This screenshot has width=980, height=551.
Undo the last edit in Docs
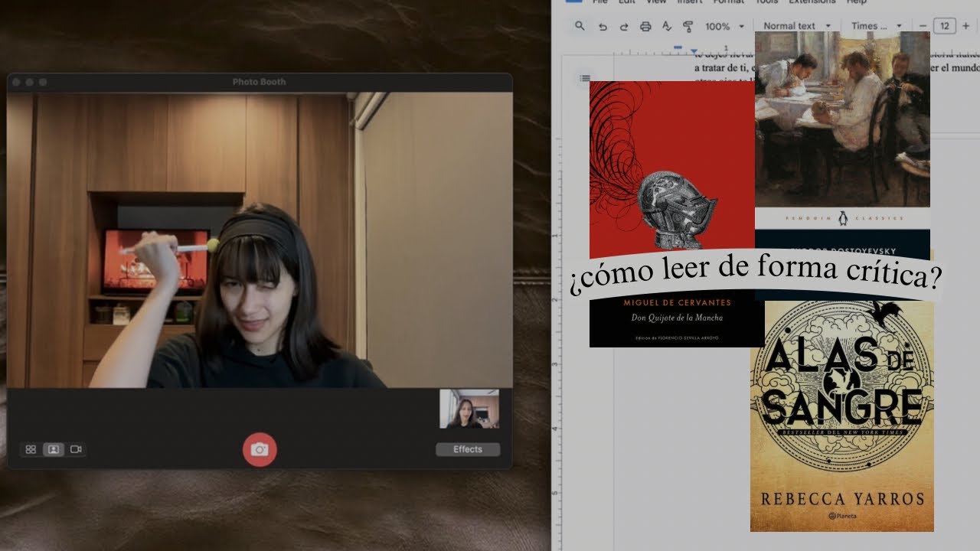[x=603, y=26]
